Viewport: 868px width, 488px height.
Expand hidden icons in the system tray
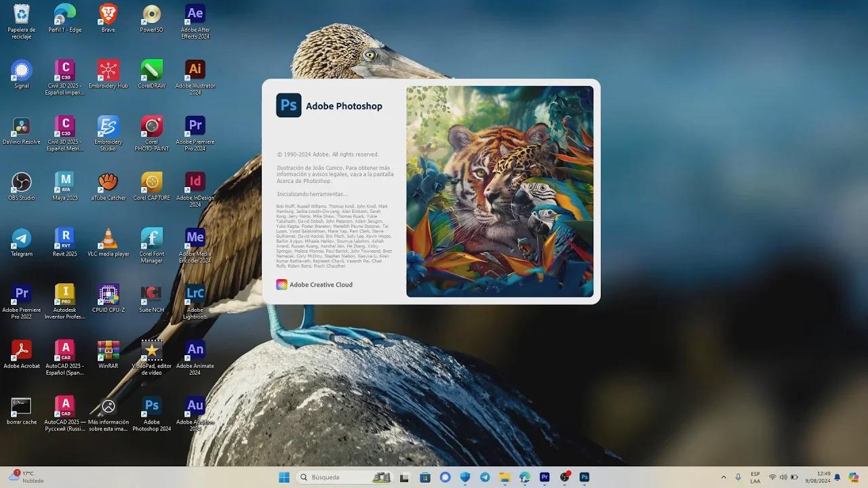[x=725, y=477]
